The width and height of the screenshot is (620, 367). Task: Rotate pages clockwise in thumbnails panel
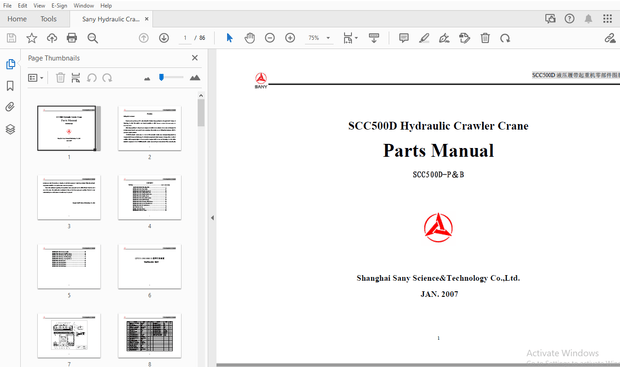click(x=107, y=78)
